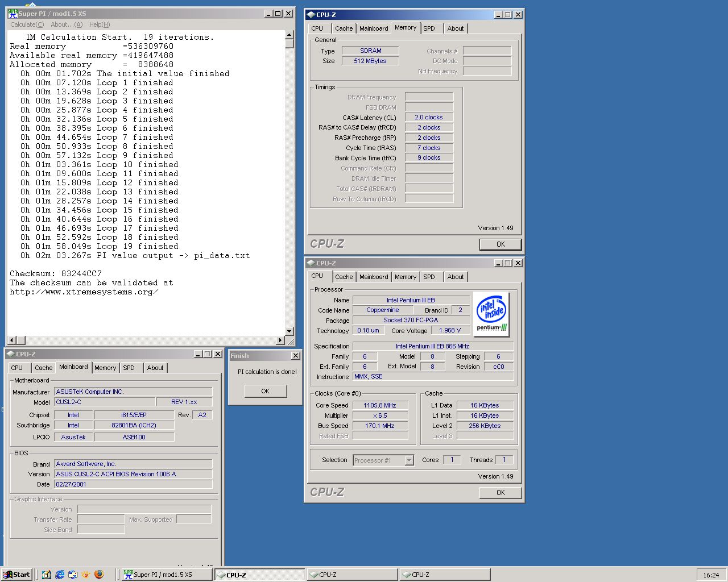The width and height of the screenshot is (728, 582).
Task: Click the notepad-style quick launch icon
Action: point(47,575)
